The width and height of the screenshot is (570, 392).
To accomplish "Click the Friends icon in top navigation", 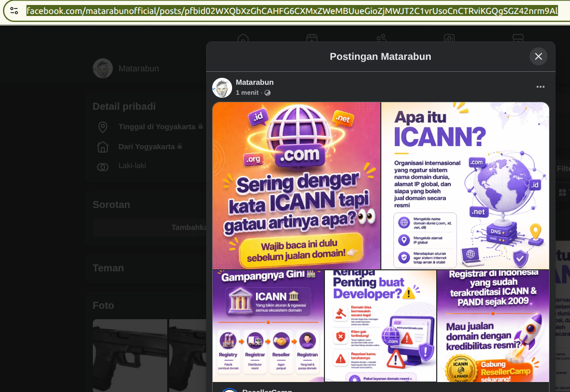I will [381, 38].
